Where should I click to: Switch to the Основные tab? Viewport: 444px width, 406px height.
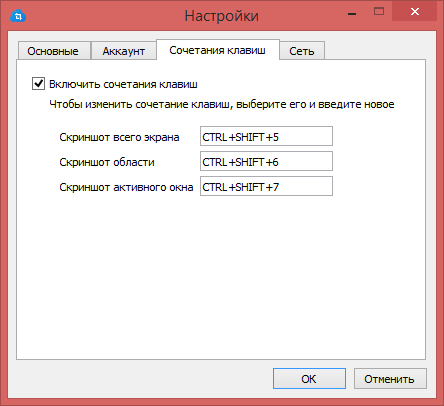53,51
